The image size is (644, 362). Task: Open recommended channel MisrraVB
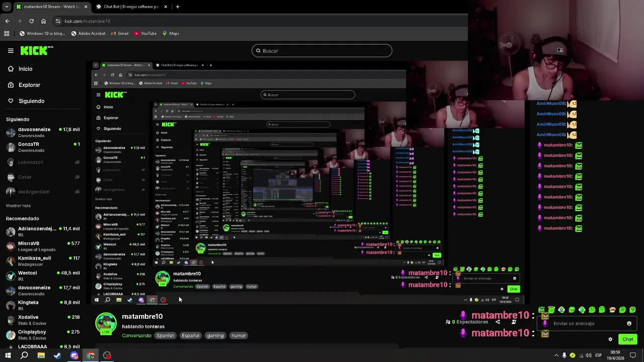pyautogui.click(x=43, y=246)
